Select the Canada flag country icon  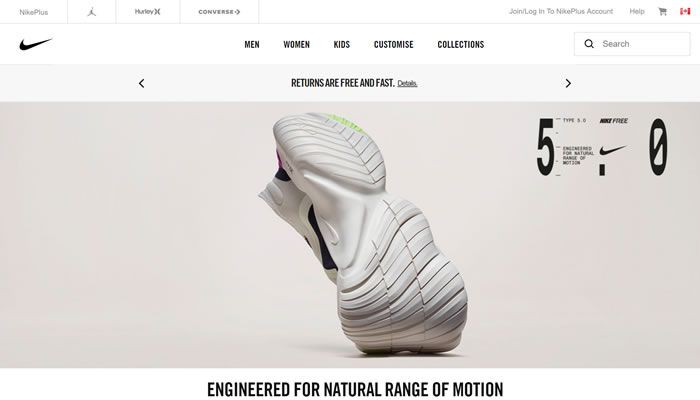click(685, 12)
